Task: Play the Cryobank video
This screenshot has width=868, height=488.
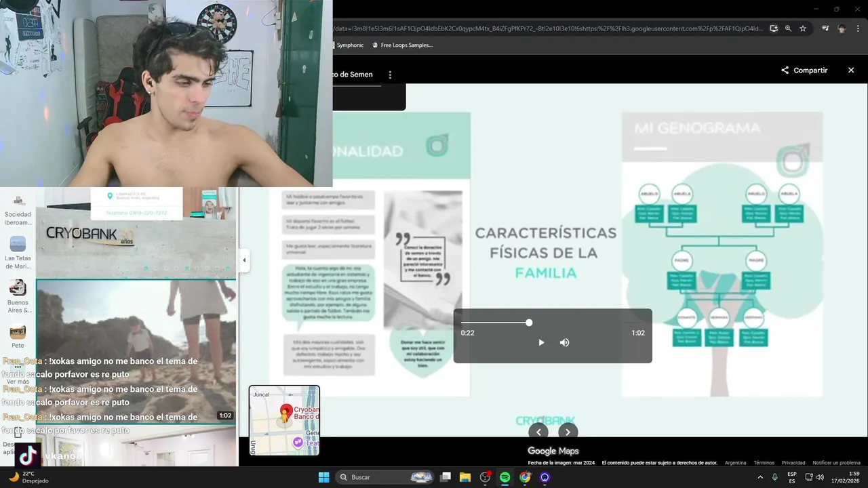Action: 541,342
